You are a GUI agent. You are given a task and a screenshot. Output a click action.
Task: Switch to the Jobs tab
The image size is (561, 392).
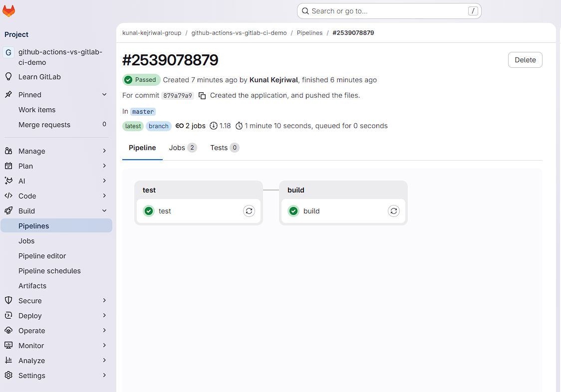pyautogui.click(x=183, y=148)
